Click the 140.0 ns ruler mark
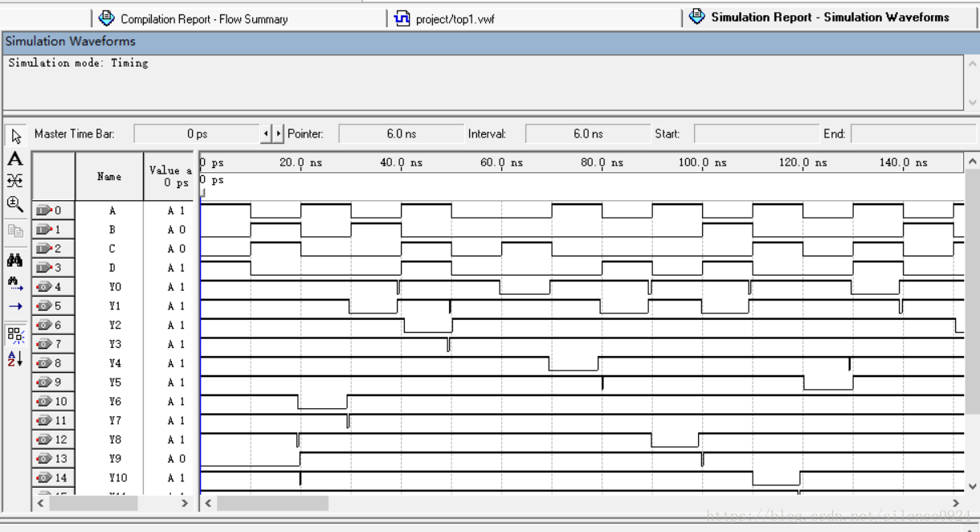The width and height of the screenshot is (980, 532). (x=903, y=162)
